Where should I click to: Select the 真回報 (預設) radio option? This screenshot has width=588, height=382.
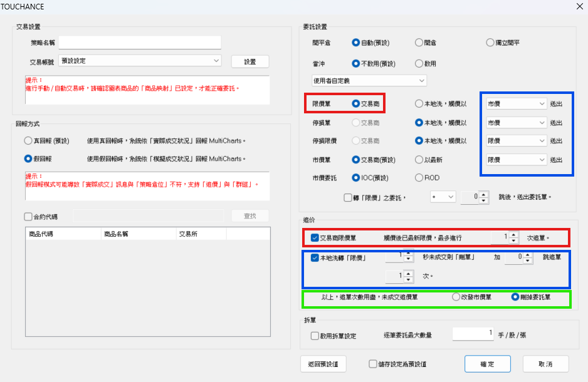tap(28, 140)
